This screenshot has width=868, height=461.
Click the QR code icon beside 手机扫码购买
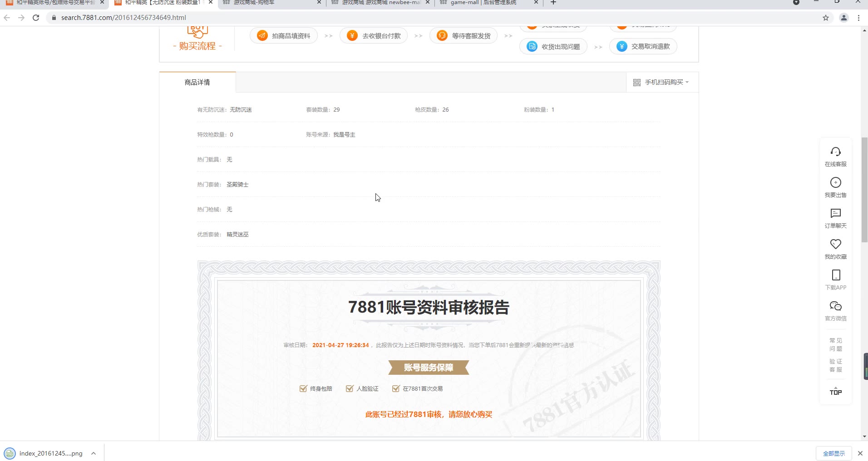(x=637, y=82)
